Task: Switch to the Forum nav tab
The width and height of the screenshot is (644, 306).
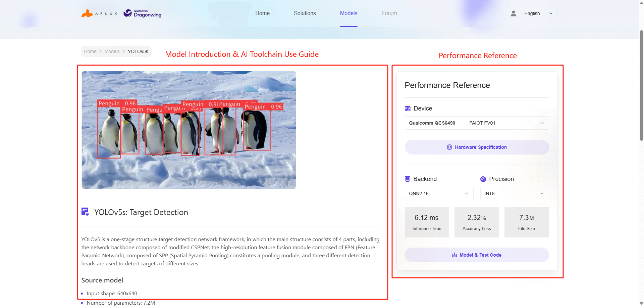Action: tap(389, 13)
